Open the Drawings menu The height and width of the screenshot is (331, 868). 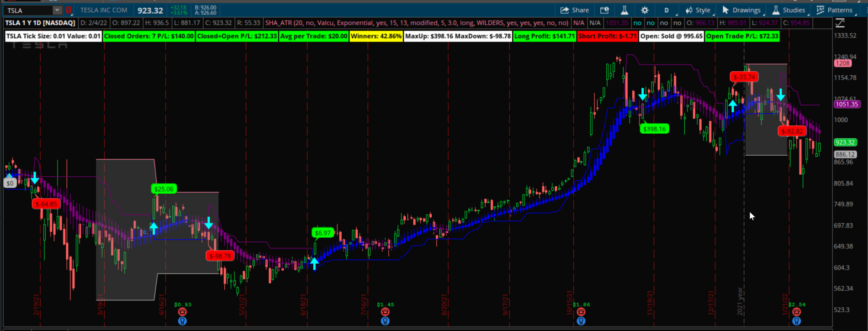pyautogui.click(x=741, y=10)
